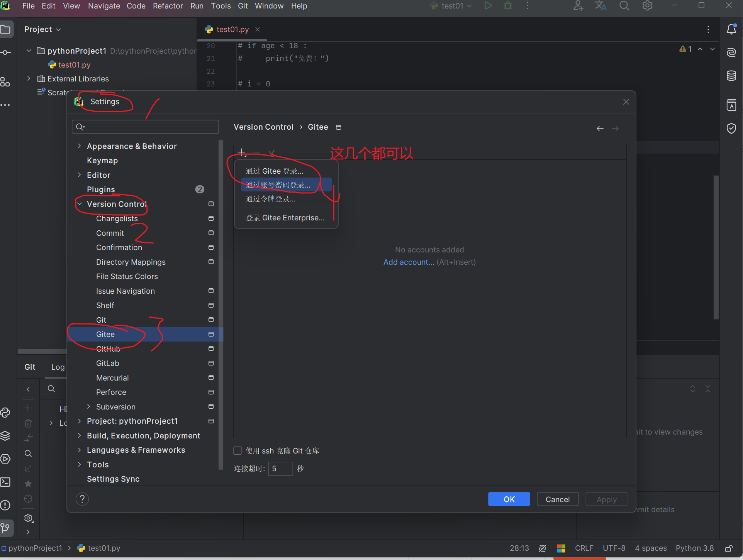
Task: Open the Git menu
Action: tap(243, 6)
